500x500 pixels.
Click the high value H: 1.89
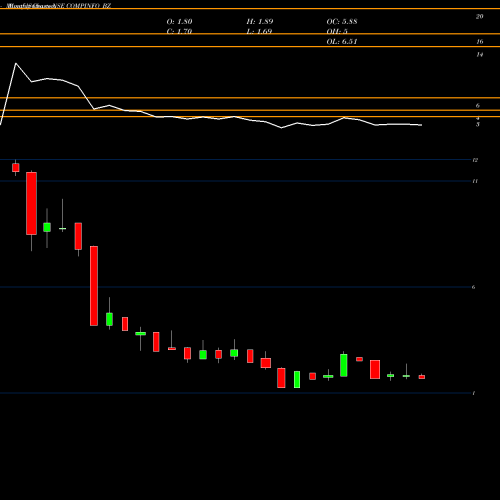pyautogui.click(x=260, y=21)
